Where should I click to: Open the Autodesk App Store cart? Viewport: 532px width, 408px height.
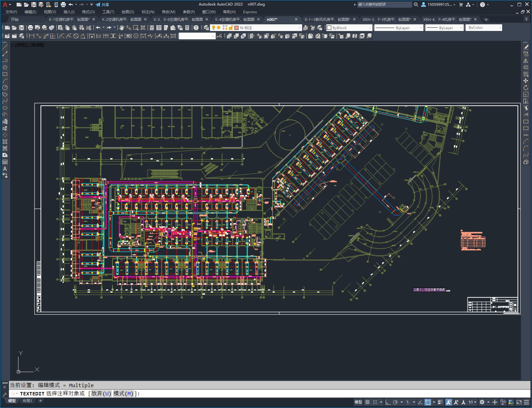pyautogui.click(x=461, y=4)
